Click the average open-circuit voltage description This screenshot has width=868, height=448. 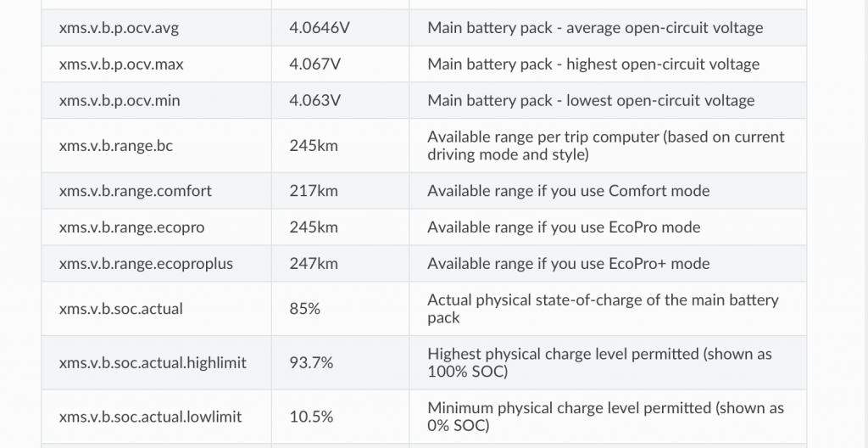pyautogui.click(x=595, y=28)
